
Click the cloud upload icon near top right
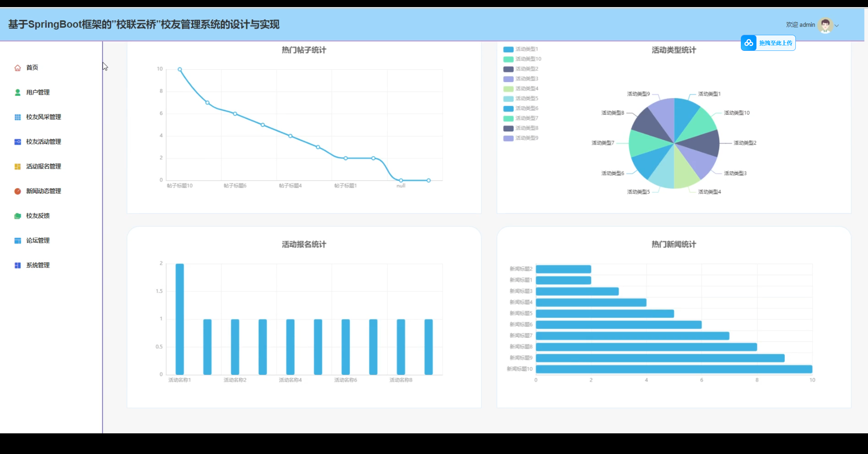749,43
